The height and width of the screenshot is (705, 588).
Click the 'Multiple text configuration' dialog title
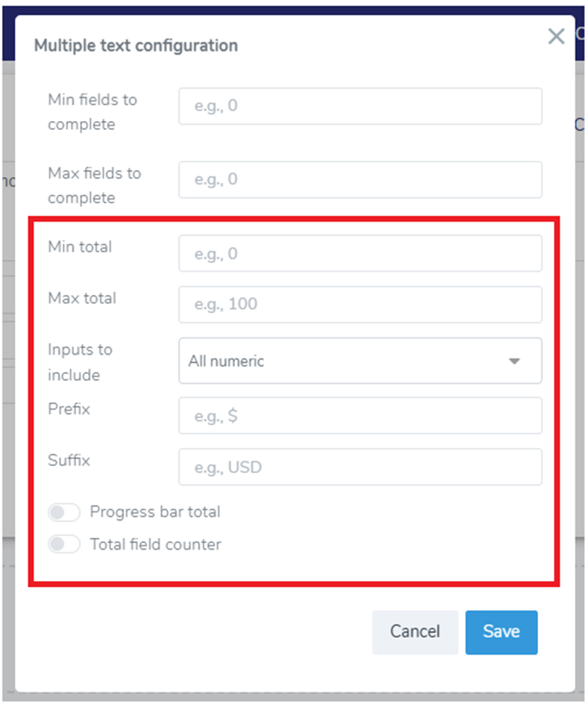coord(136,46)
